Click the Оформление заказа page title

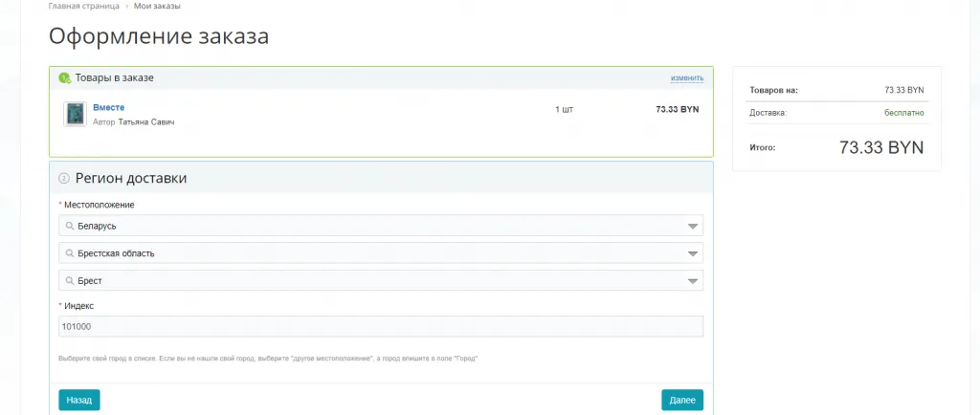pyautogui.click(x=159, y=36)
